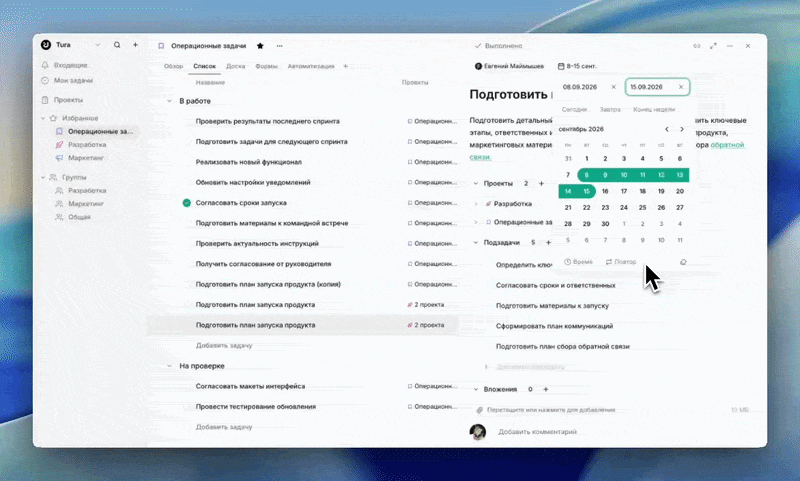Select Операционные за... in favorites
The height and width of the screenshot is (481, 800).
coord(100,132)
